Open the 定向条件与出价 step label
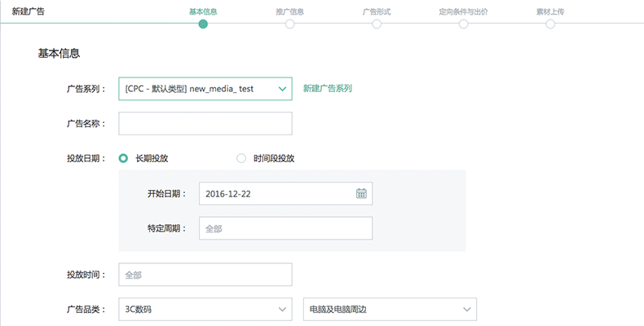Viewport: 644px width, 326px height. click(x=463, y=11)
